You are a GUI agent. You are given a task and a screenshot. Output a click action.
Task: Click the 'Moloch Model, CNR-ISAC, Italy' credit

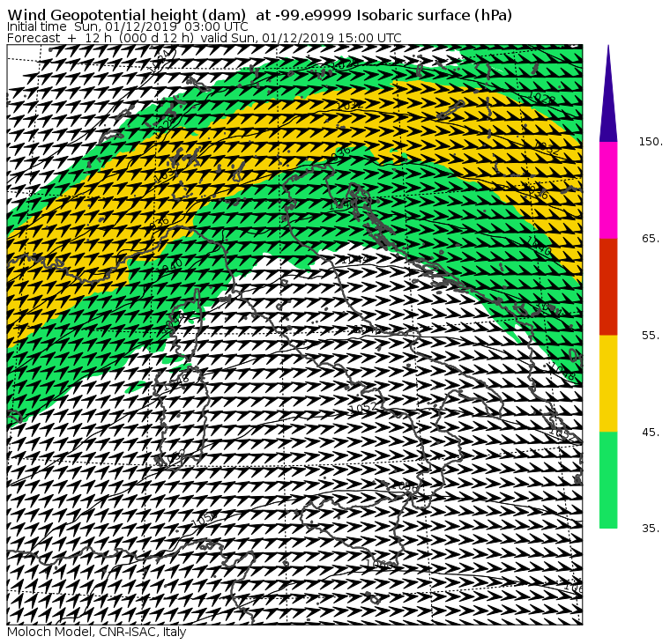point(97,632)
